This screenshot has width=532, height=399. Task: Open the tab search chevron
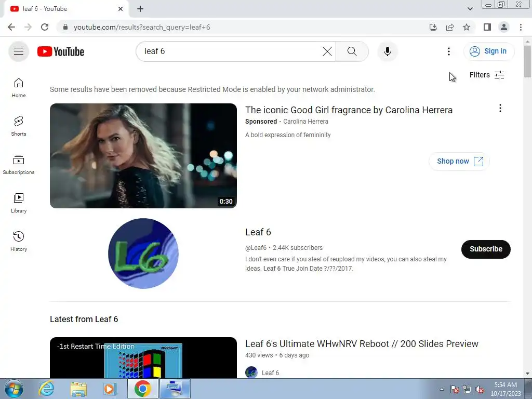[470, 9]
